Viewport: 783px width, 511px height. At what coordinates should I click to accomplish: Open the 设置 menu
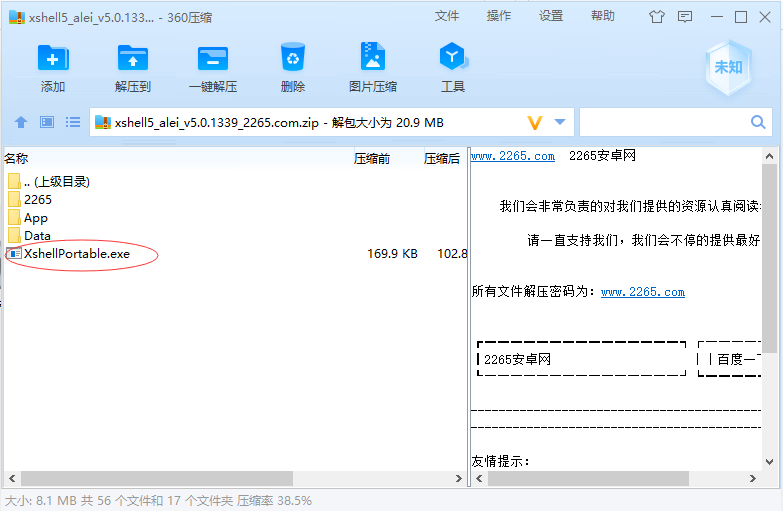point(551,16)
